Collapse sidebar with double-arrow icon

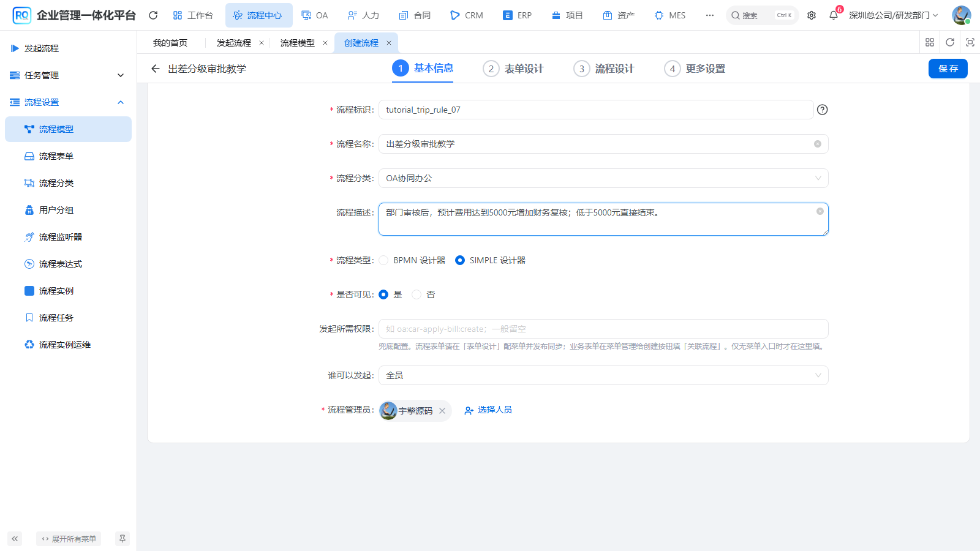pos(15,539)
